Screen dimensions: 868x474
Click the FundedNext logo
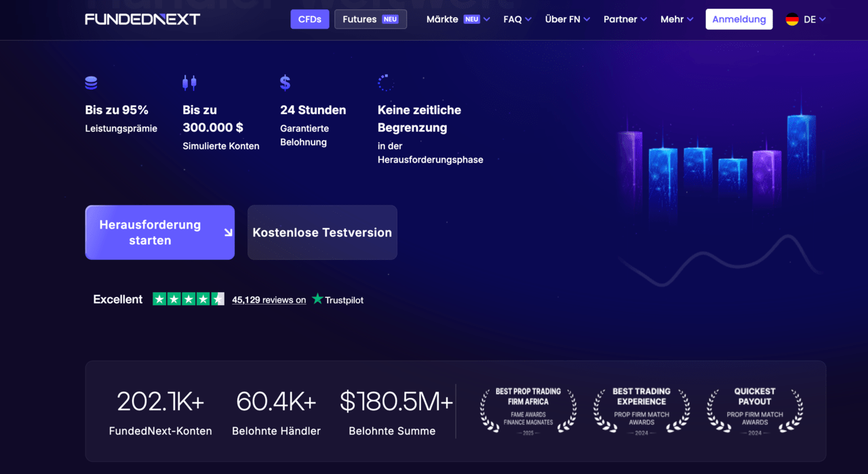[x=142, y=19]
